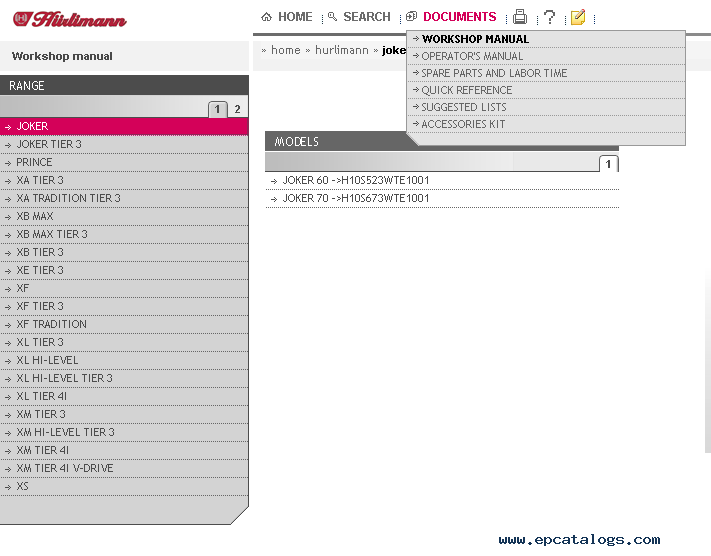Screen dimensions: 711x556
Task: Open model JOKER 60 ->H10S523WTE1001
Action: pos(442,180)
